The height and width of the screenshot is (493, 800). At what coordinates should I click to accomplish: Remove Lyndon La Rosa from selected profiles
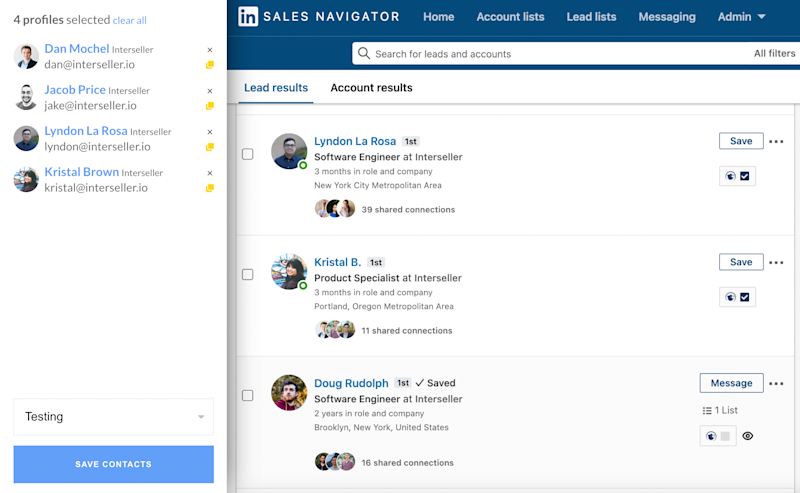coord(210,132)
